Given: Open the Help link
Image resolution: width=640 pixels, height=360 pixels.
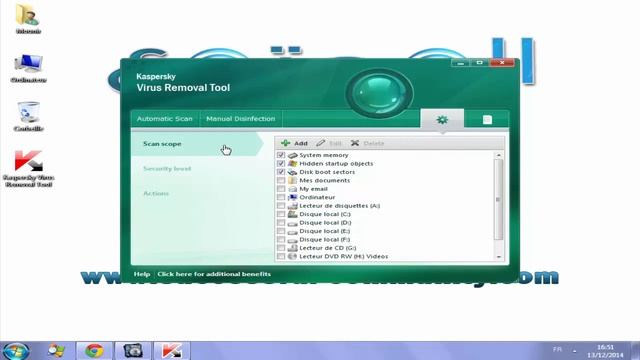Looking at the screenshot, I should tap(142, 274).
